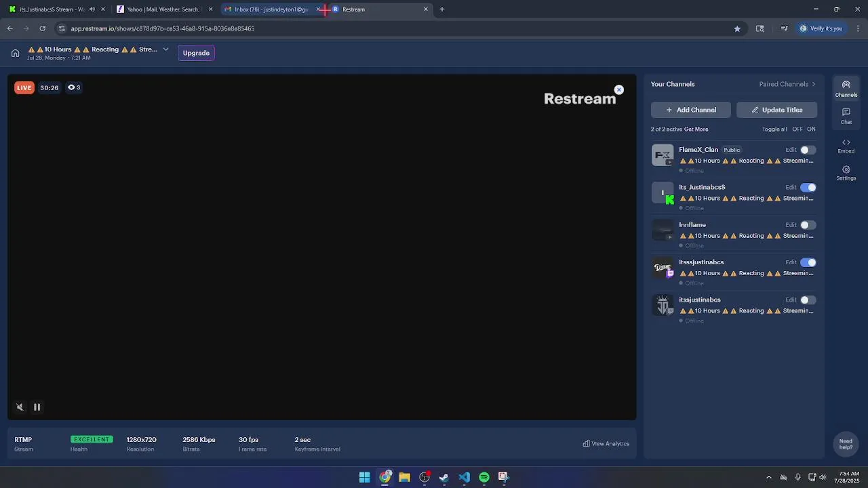Edit the FlameX_Clan channel
868x488 pixels.
tap(791, 150)
